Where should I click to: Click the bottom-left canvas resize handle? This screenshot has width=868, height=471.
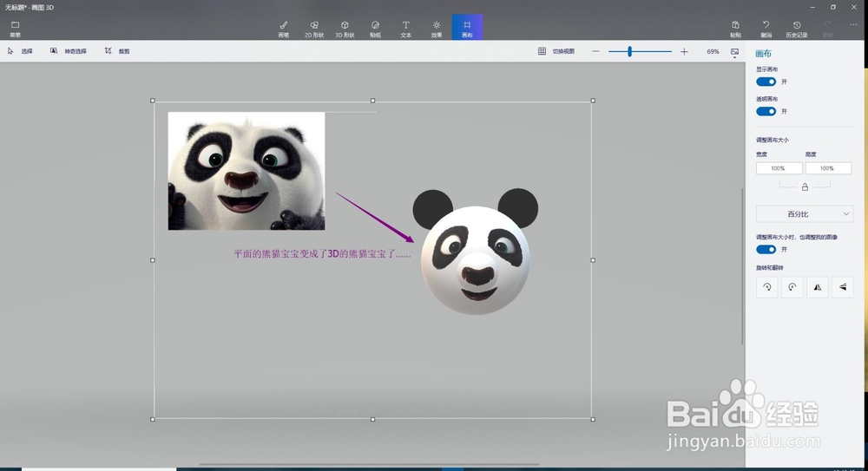click(x=153, y=420)
